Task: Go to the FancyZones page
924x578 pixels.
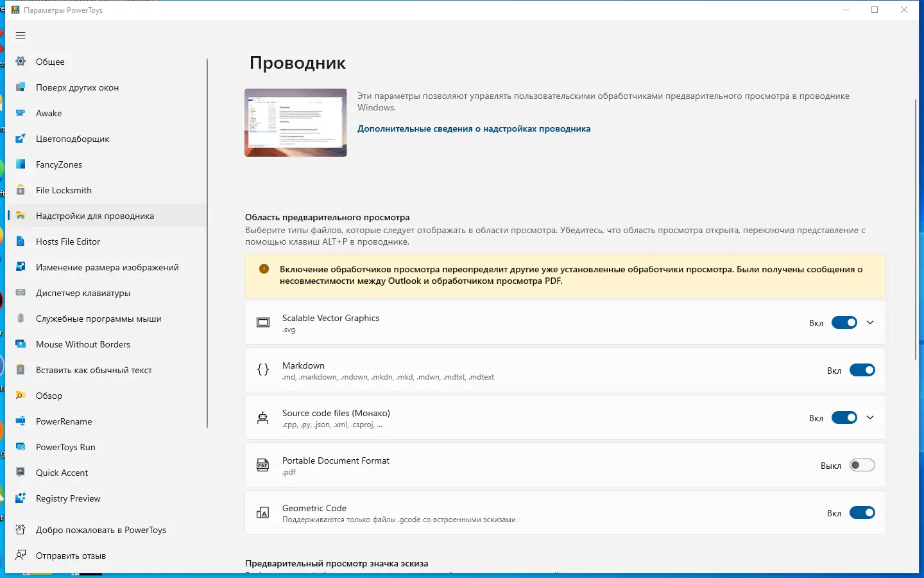Action: point(107,164)
